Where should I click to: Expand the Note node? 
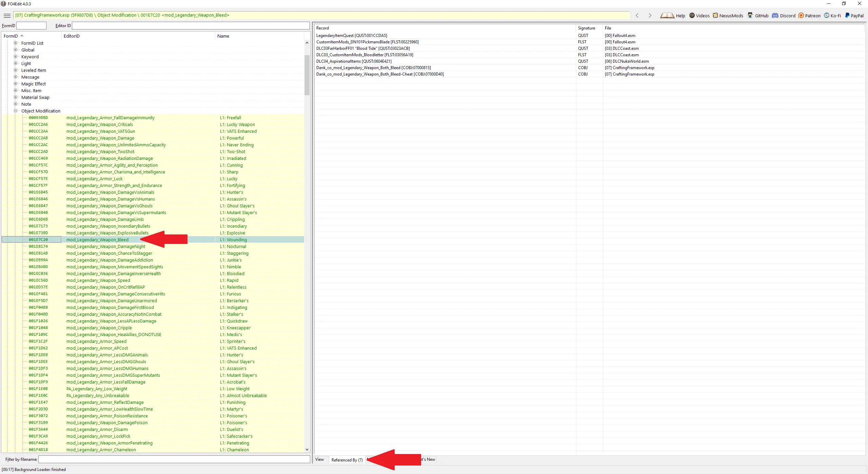point(15,104)
